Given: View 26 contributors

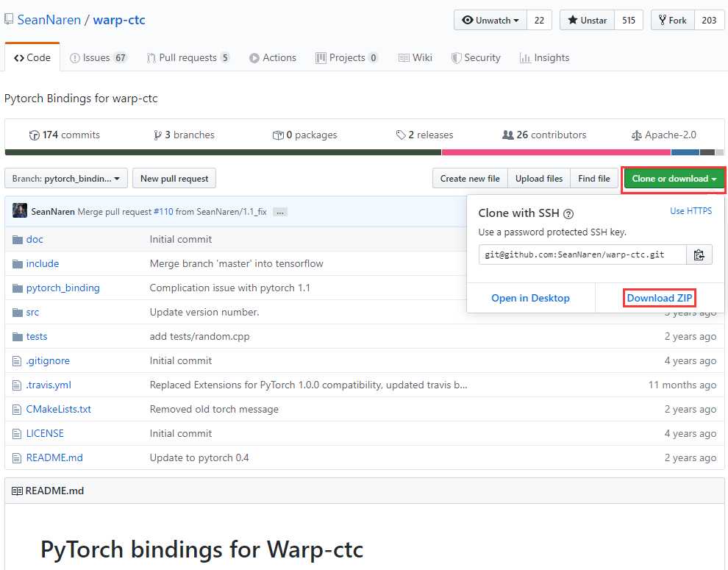Looking at the screenshot, I should tap(544, 135).
